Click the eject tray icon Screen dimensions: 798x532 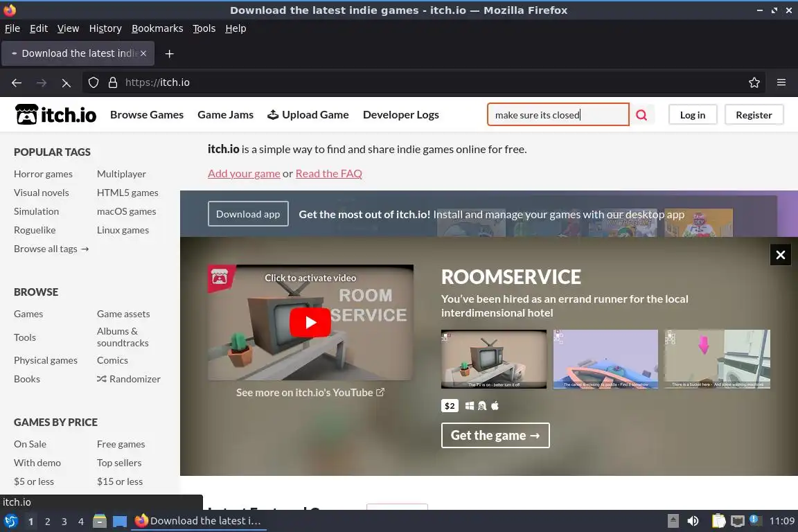tap(673, 521)
